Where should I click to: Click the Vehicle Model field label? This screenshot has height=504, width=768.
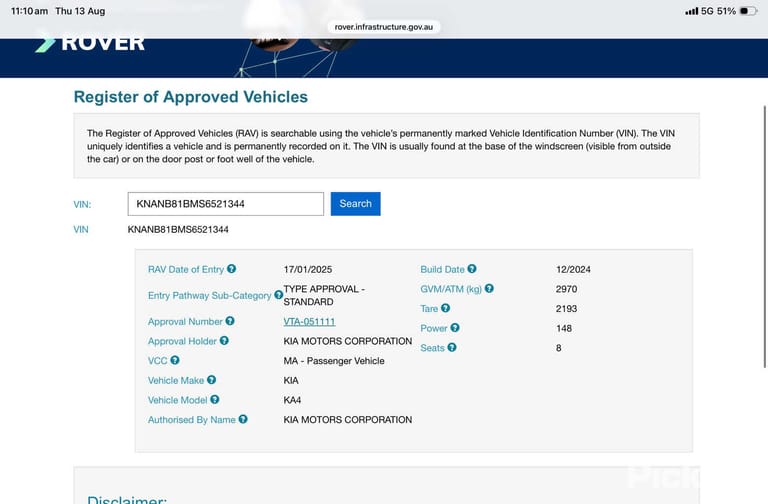177,400
